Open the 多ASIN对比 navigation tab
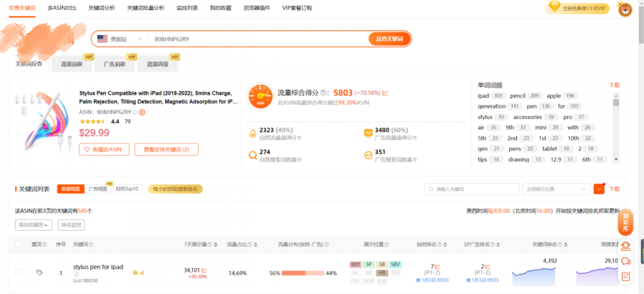The image size is (644, 294). 62,8
